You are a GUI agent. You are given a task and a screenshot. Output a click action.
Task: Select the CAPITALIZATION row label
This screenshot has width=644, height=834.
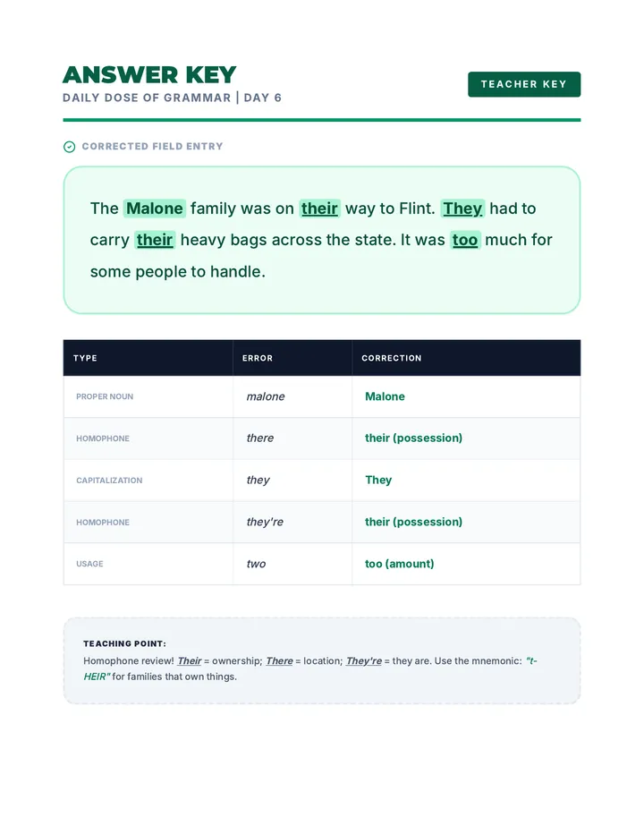(x=109, y=481)
